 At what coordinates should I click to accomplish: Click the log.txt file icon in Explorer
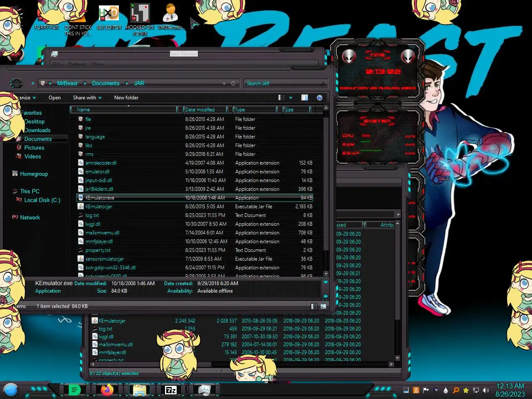tap(81, 215)
